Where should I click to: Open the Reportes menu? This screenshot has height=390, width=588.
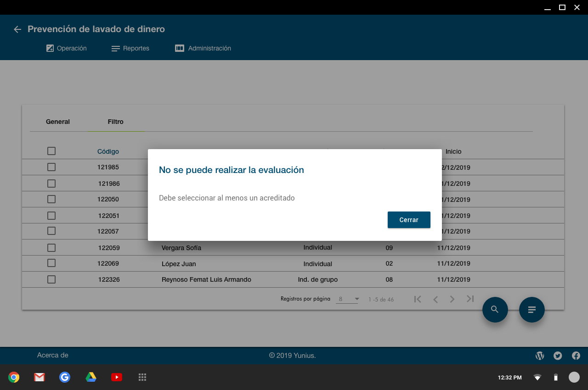pyautogui.click(x=130, y=48)
